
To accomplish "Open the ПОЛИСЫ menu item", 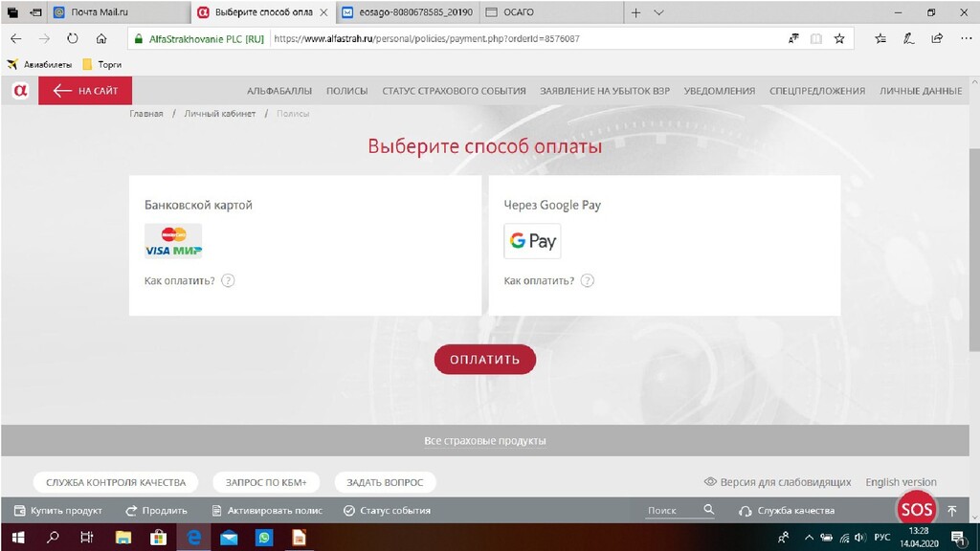I will point(346,91).
